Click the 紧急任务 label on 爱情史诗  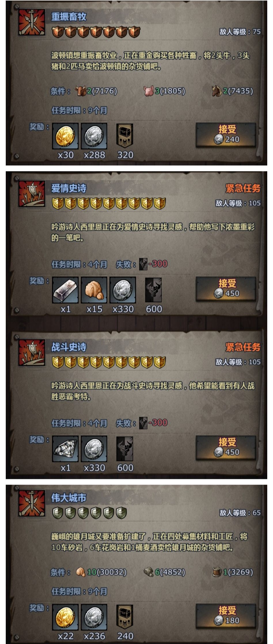[243, 188]
